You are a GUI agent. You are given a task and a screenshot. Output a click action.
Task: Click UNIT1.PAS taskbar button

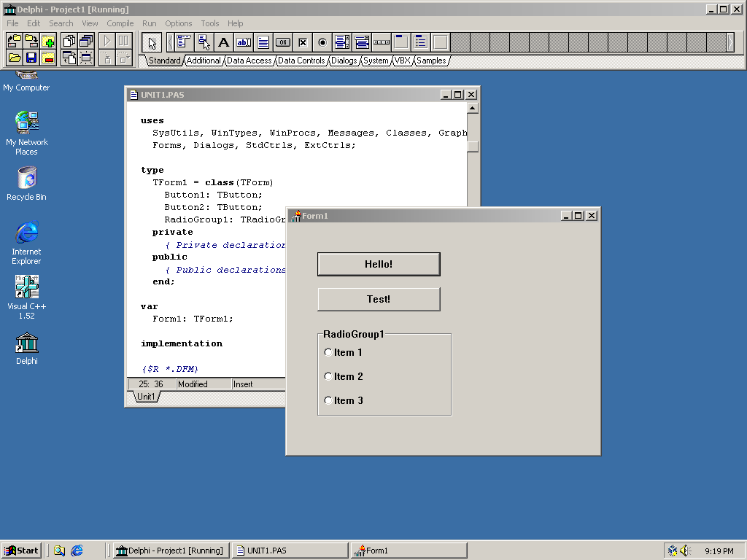tap(290, 551)
